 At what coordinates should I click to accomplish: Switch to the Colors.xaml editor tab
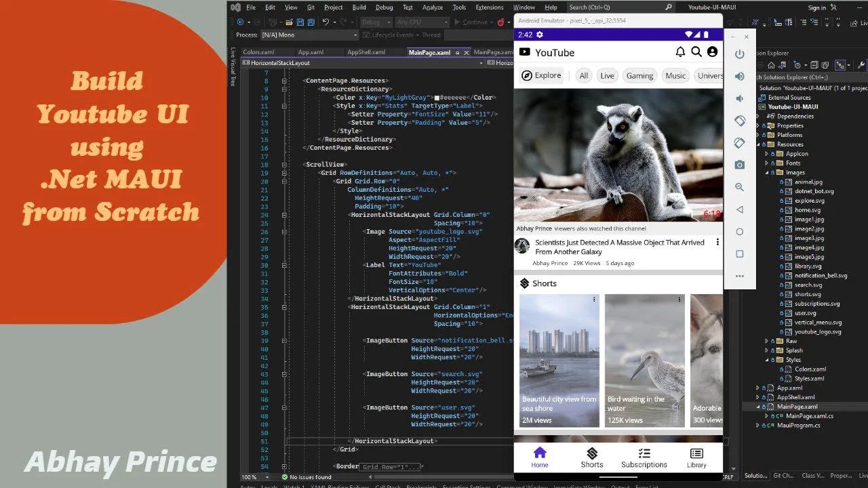coord(258,52)
